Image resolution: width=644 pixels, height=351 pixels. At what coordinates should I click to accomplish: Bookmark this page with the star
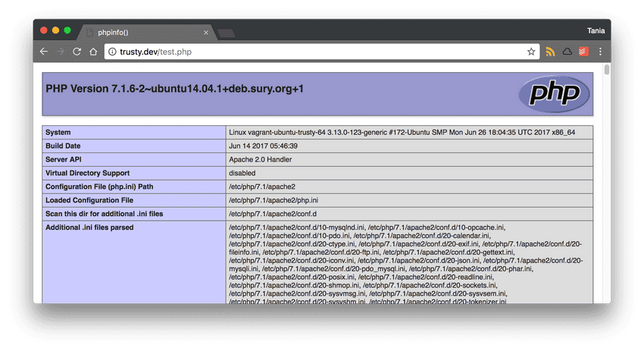click(531, 52)
